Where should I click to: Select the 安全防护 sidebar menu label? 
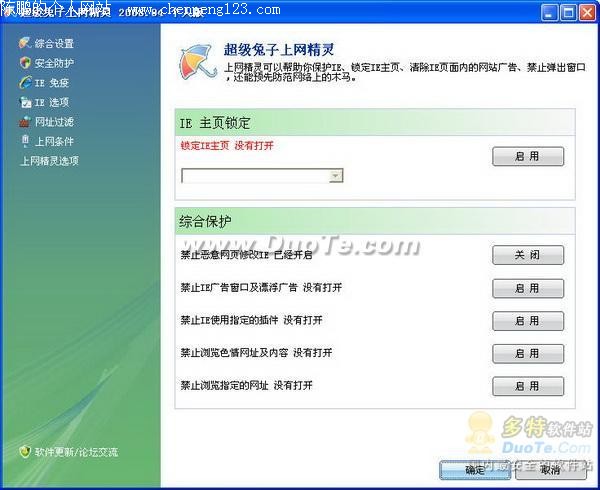point(54,63)
